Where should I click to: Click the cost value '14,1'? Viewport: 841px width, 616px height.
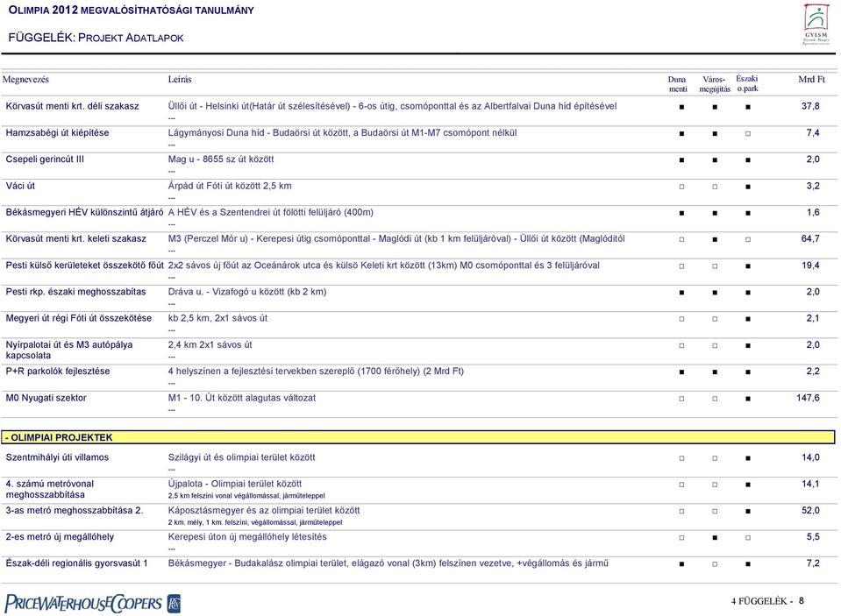click(x=810, y=484)
